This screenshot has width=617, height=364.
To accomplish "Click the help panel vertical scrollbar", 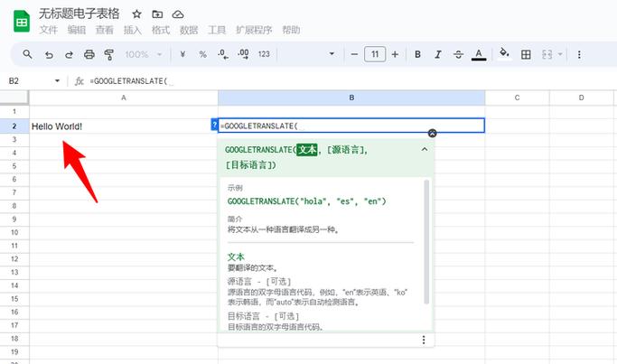I will coord(426,242).
